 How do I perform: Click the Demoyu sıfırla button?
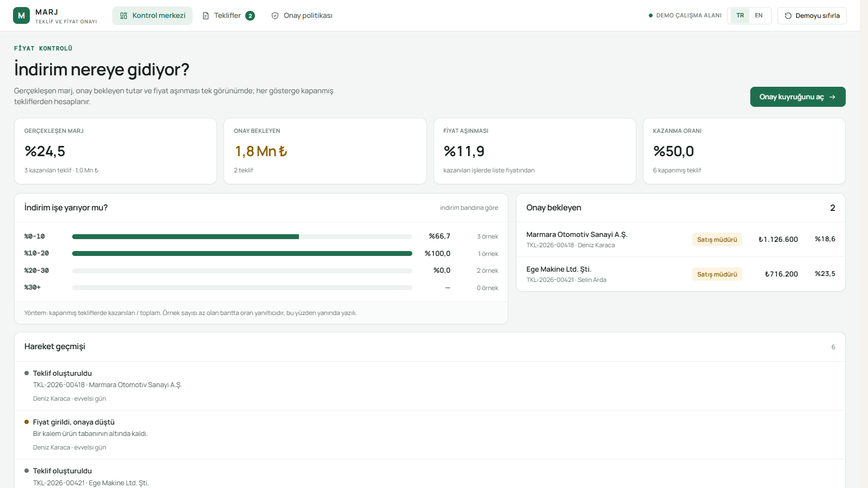click(812, 16)
